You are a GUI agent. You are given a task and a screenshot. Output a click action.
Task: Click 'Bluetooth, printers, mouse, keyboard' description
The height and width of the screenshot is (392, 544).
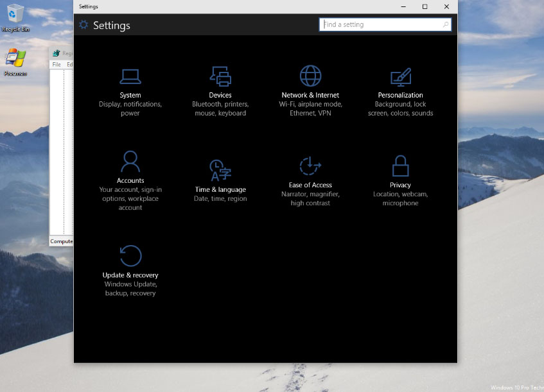(220, 108)
